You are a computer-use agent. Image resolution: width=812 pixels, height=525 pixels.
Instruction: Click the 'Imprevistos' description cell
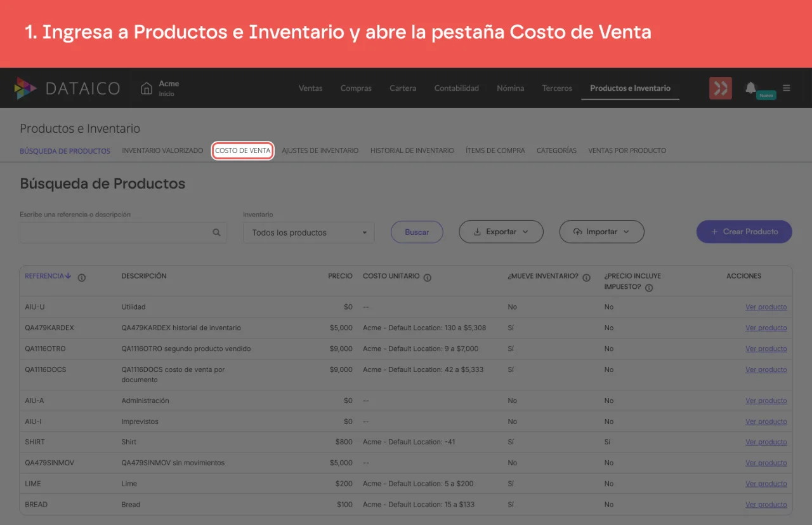(140, 422)
